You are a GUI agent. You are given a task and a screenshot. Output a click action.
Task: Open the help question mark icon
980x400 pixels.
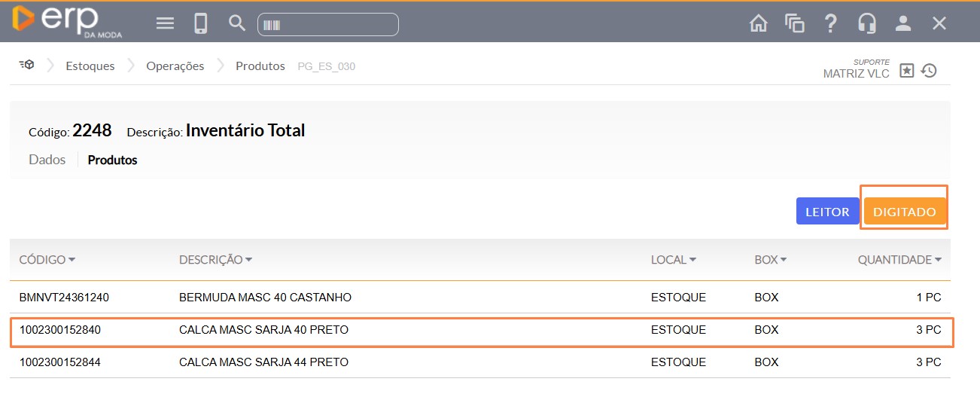click(x=830, y=23)
